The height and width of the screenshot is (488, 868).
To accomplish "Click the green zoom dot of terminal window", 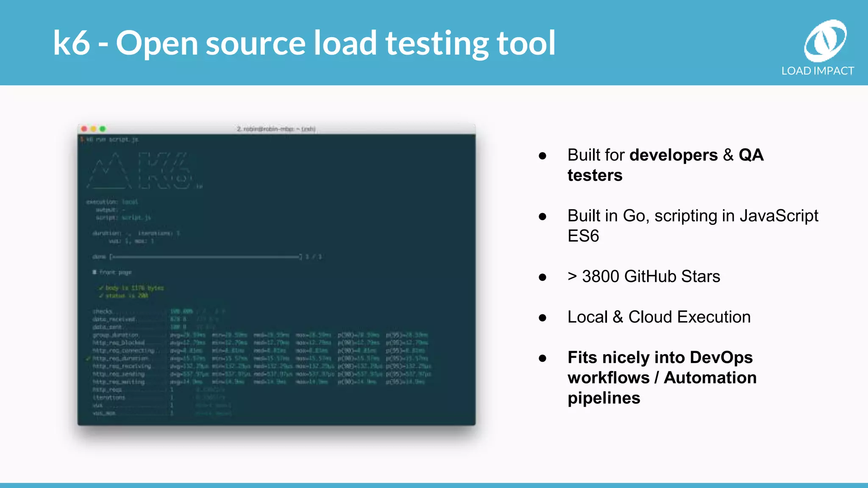I will pos(103,129).
